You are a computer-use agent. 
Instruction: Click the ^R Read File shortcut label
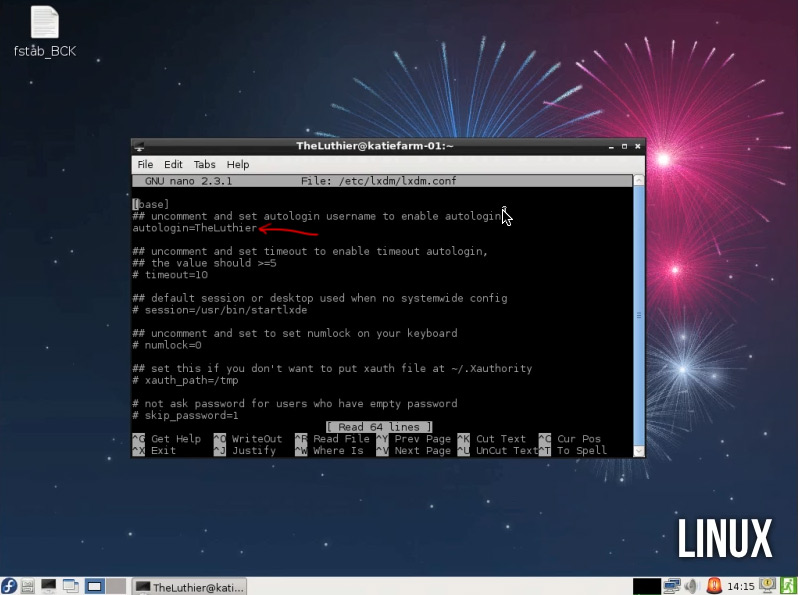332,439
